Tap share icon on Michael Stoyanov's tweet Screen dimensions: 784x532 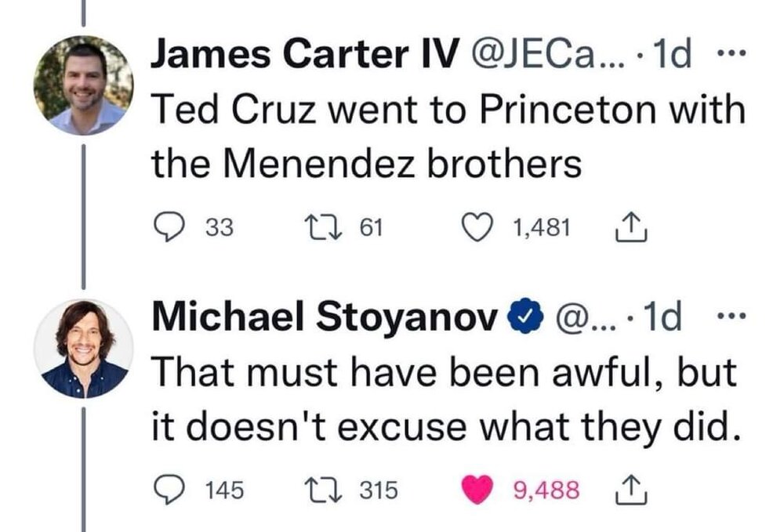tap(633, 490)
